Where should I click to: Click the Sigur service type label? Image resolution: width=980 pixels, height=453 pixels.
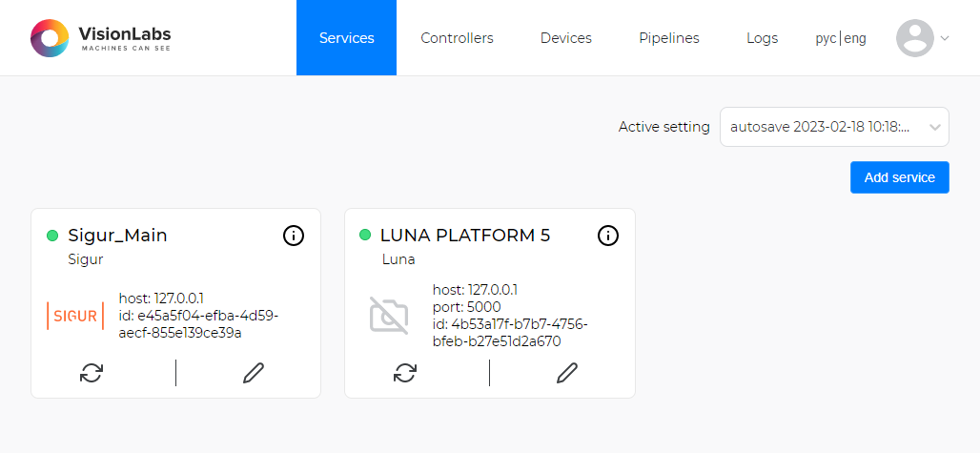(85, 259)
